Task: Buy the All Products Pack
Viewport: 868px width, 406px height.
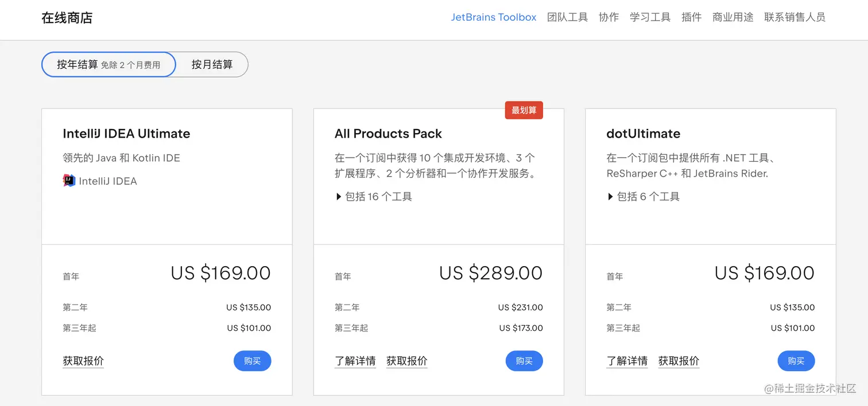Action: pos(524,361)
